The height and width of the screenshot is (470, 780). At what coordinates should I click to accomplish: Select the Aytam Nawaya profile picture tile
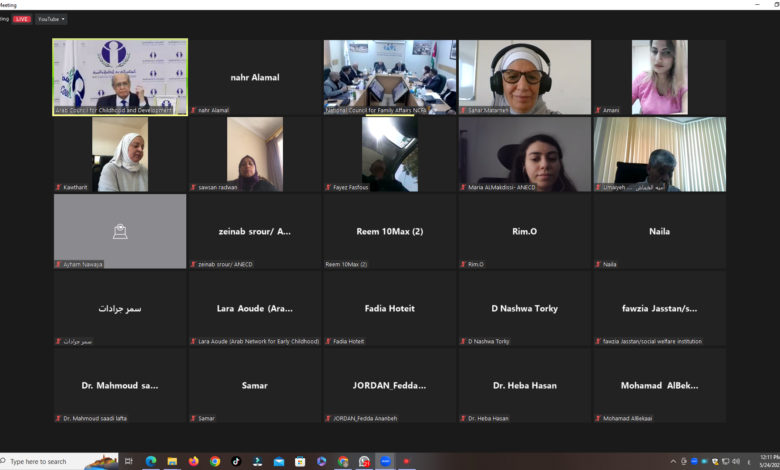(120, 231)
